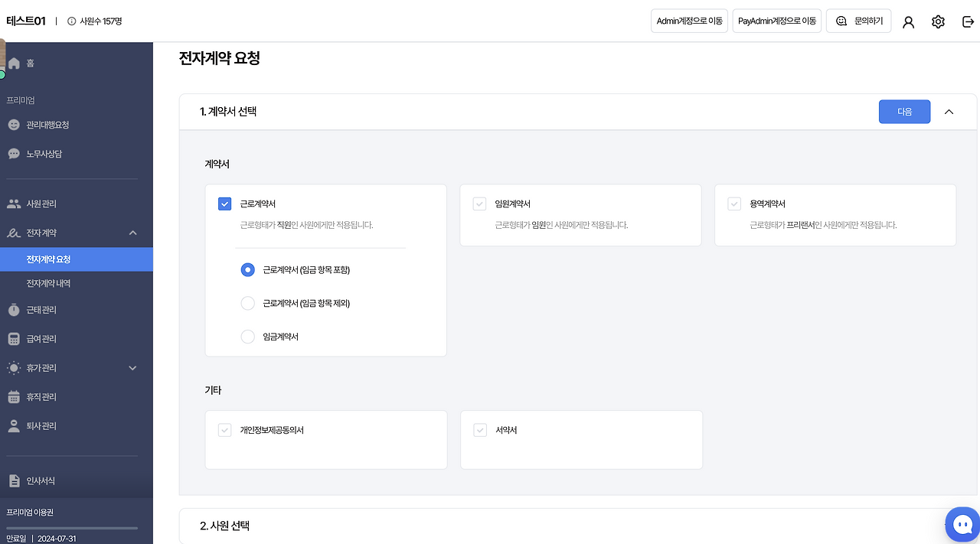Collapse the 1. 계약서 선택 panel

[949, 111]
